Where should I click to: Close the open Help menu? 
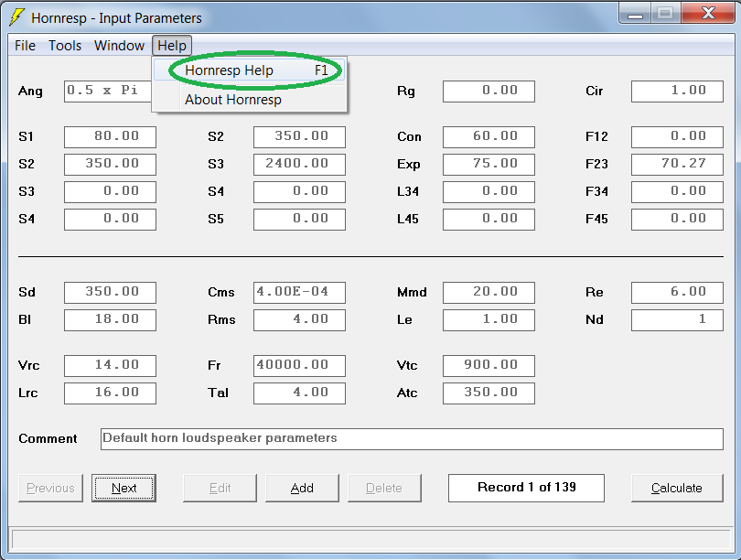pyautogui.click(x=172, y=46)
